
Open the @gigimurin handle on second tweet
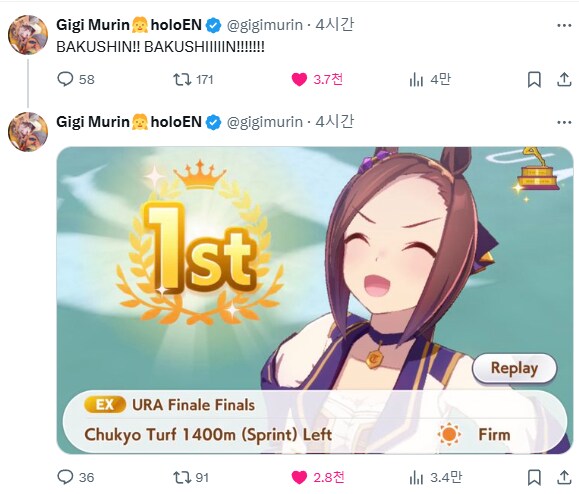pyautogui.click(x=264, y=122)
